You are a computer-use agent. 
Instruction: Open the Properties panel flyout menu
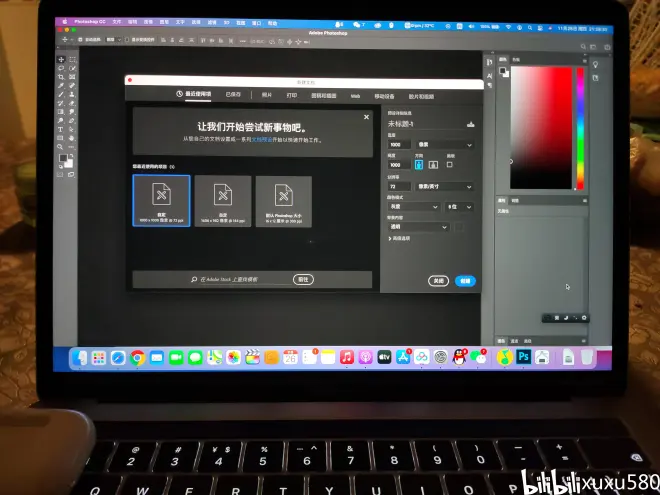585,201
